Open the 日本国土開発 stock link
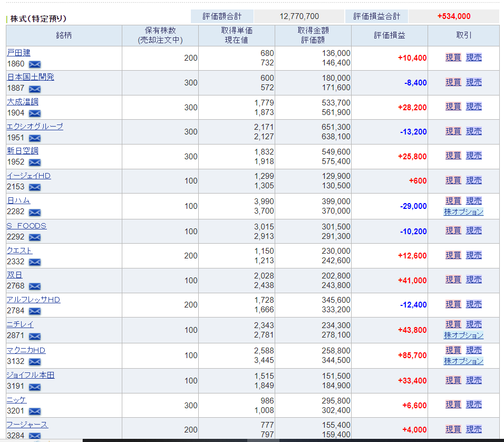 coord(31,77)
